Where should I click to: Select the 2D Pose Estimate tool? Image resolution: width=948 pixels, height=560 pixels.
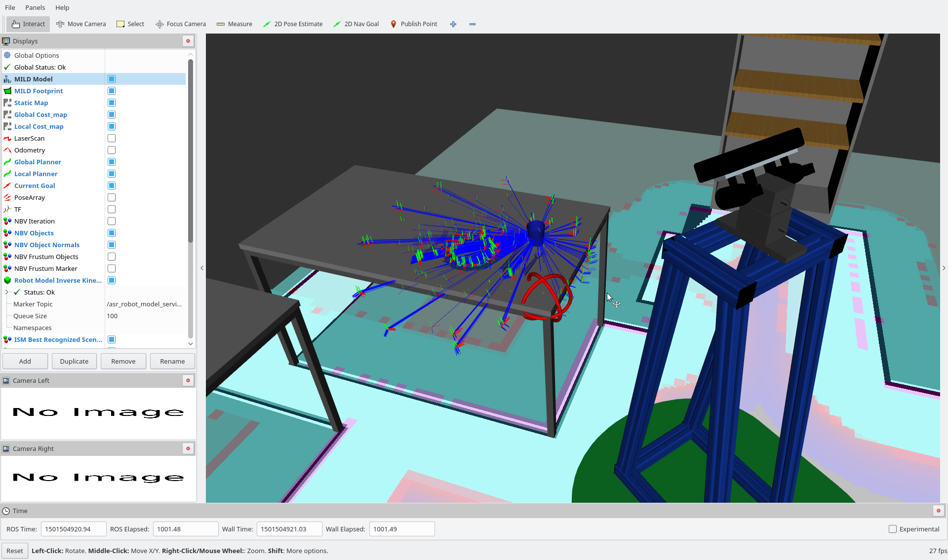[x=293, y=24]
